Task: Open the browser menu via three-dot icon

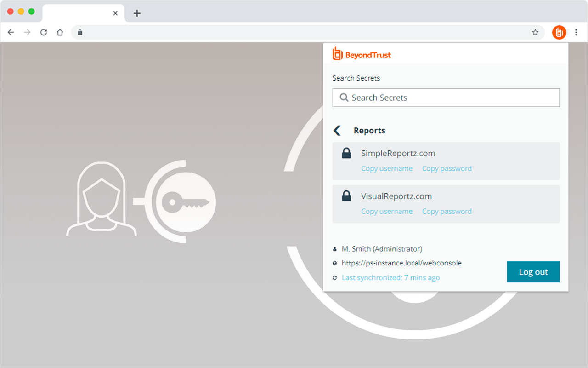Action: (x=576, y=32)
